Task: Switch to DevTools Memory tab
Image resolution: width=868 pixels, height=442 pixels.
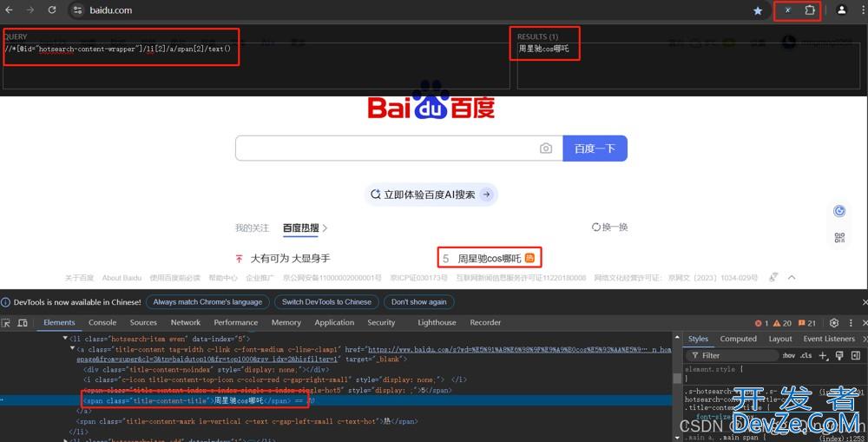Action: 286,322
